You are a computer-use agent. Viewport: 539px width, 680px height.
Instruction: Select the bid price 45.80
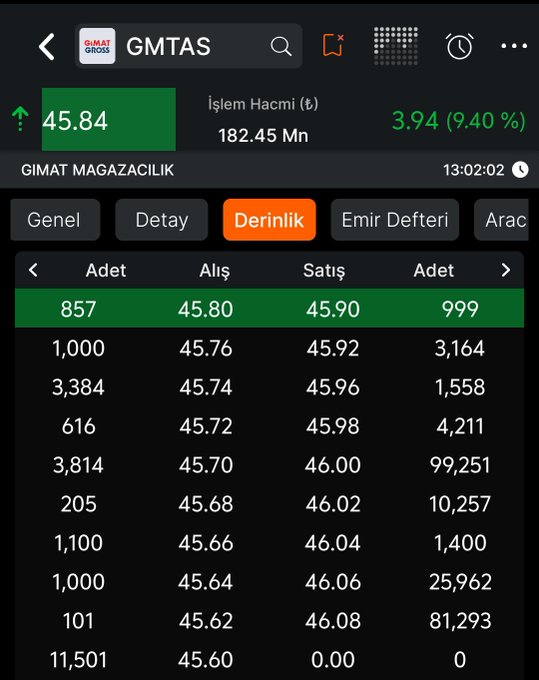click(x=206, y=309)
